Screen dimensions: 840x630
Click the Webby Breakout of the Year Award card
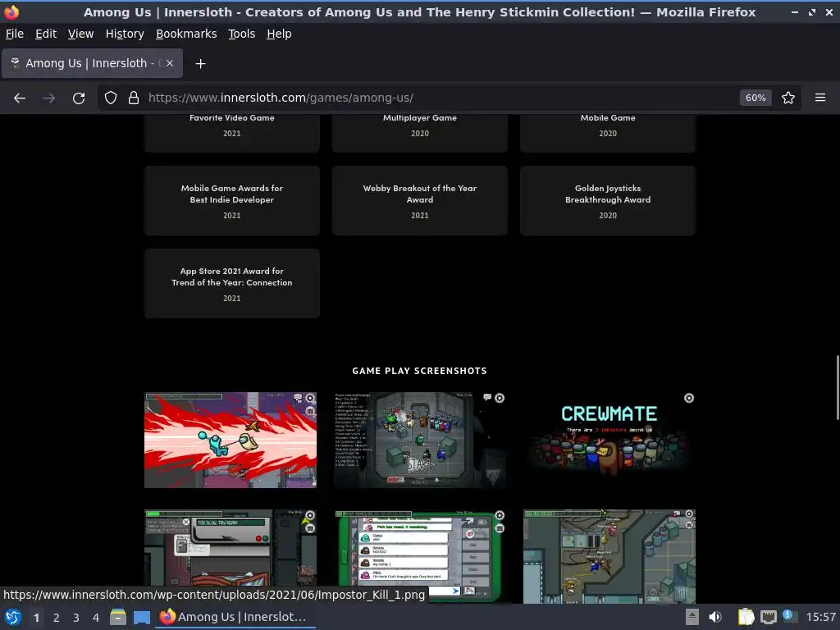[420, 201]
